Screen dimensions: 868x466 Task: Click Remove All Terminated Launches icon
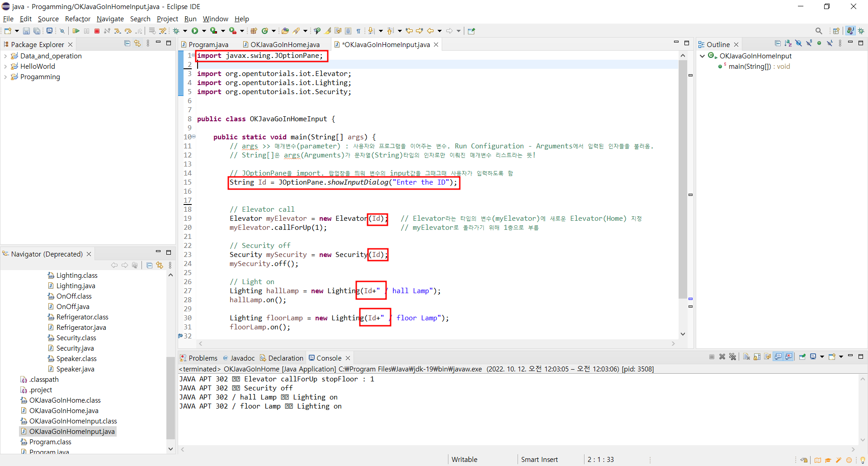pyautogui.click(x=732, y=357)
